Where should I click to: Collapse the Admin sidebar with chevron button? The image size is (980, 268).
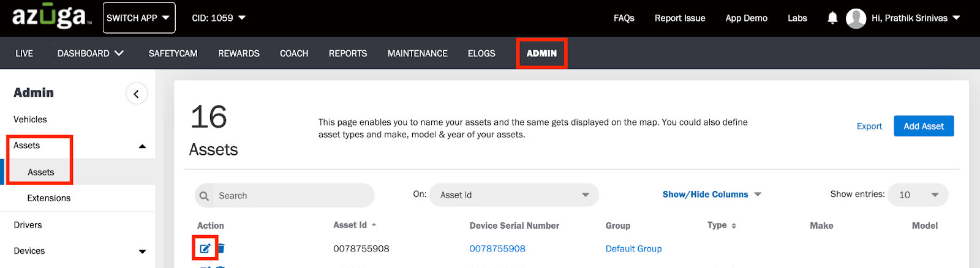click(137, 94)
